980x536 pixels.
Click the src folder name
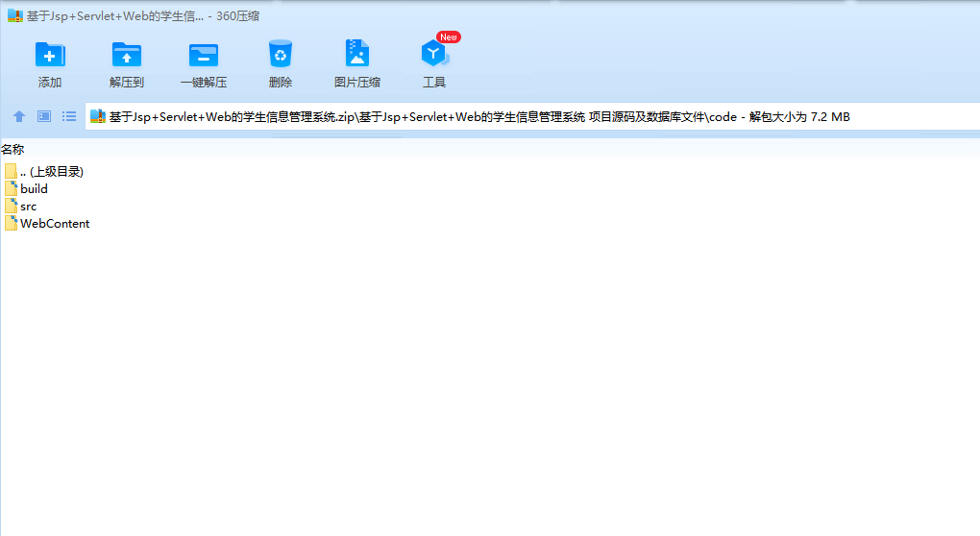point(28,207)
